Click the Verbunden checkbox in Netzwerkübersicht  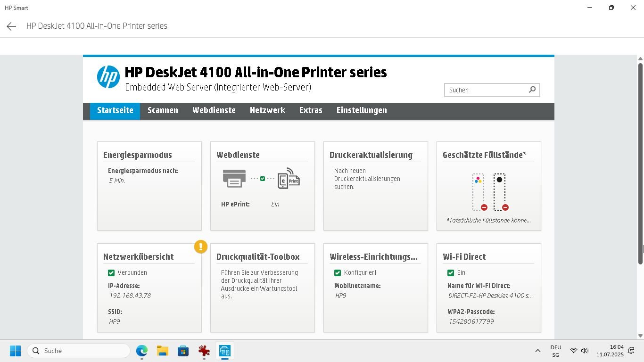[111, 273]
